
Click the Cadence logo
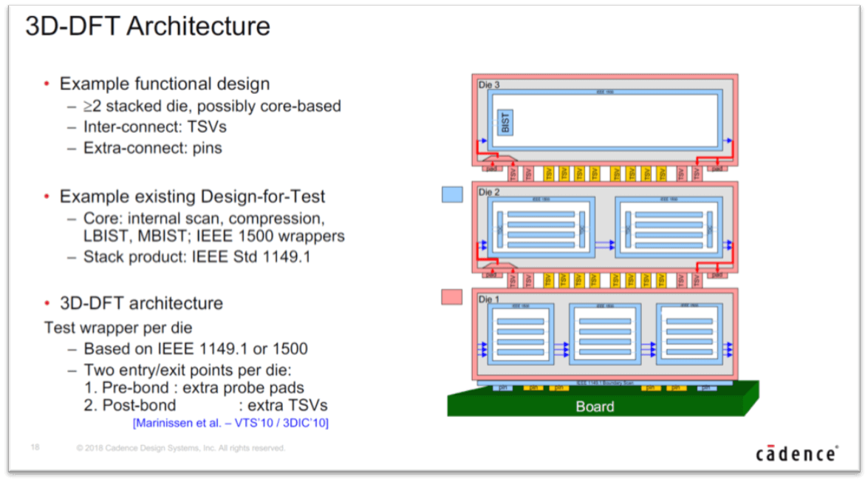(796, 453)
